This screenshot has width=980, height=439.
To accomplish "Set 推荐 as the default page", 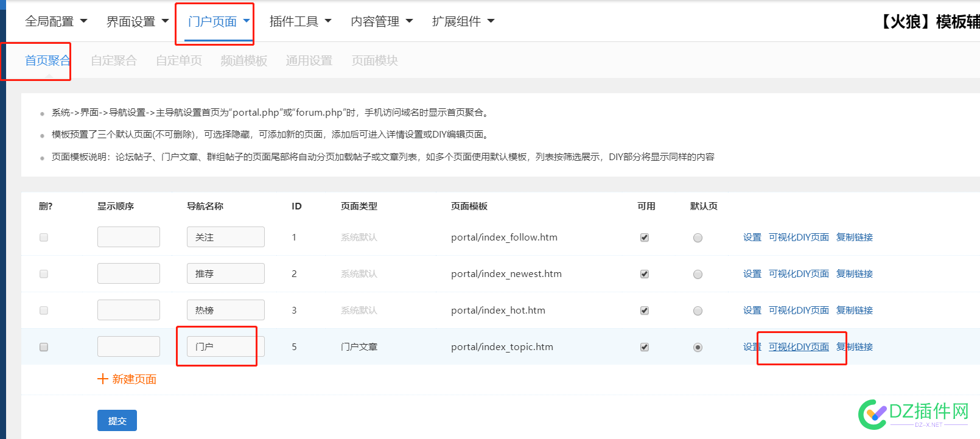I will point(698,275).
